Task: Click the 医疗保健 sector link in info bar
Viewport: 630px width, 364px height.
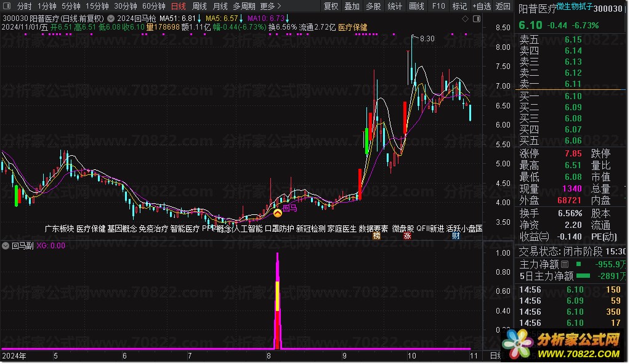Action: pyautogui.click(x=353, y=27)
